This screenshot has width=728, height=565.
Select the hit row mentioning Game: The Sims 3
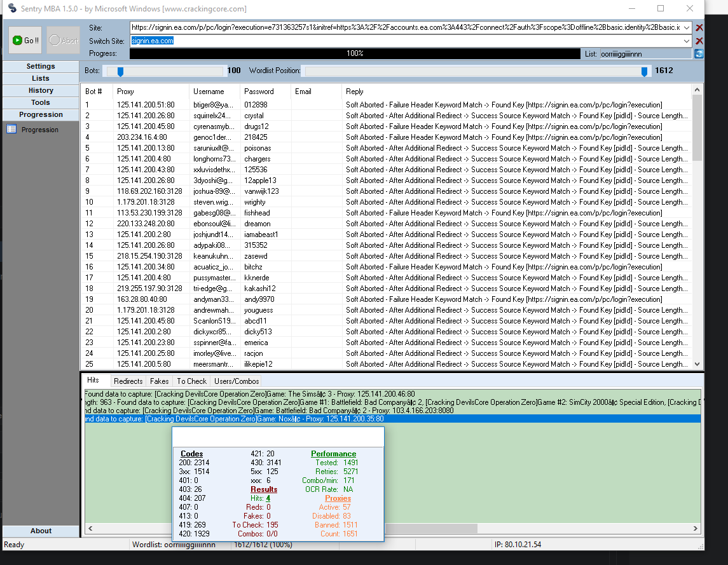point(392,393)
